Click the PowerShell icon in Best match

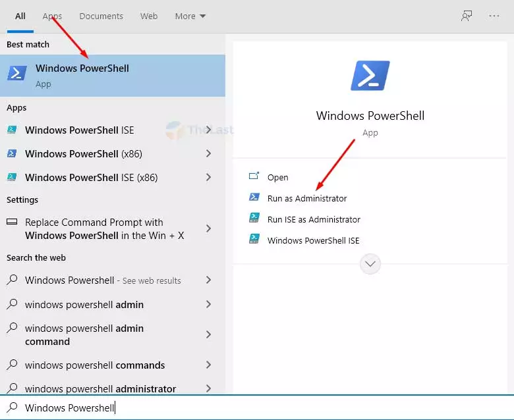tap(17, 73)
